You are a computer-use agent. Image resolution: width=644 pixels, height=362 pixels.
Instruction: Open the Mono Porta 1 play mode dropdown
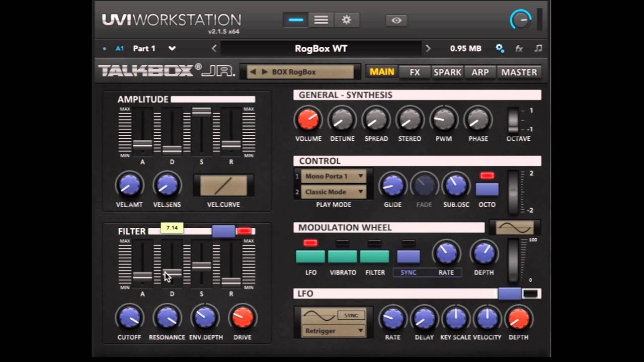coord(334,176)
